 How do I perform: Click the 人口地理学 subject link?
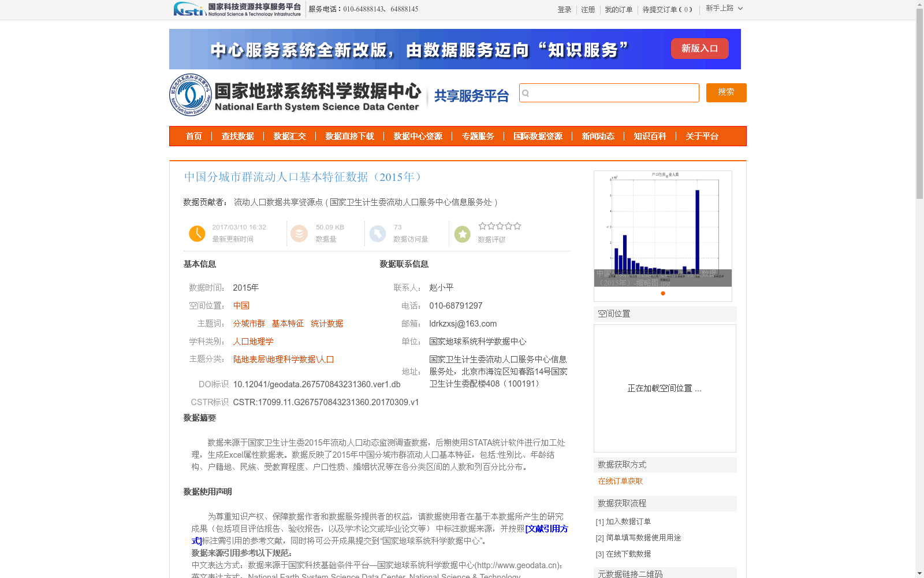coord(254,342)
